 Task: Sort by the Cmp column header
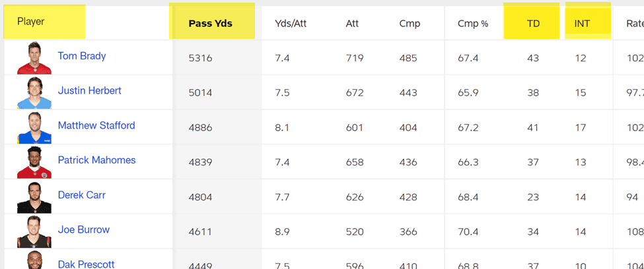(410, 23)
